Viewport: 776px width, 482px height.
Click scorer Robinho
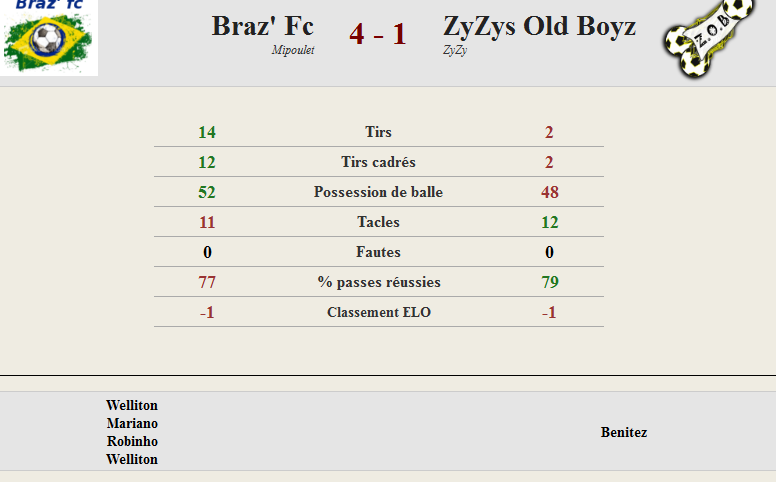(132, 441)
